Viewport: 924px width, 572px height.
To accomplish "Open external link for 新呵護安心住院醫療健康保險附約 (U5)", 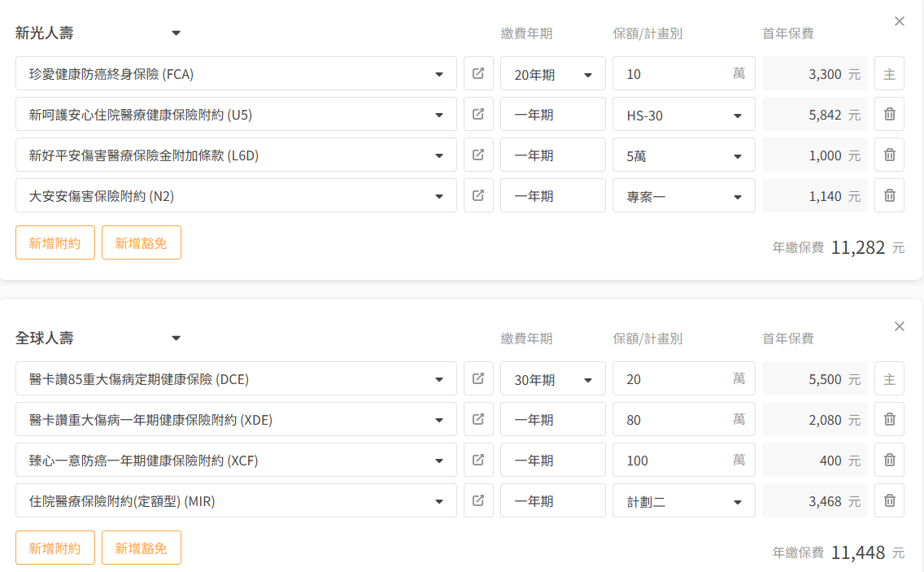I will (x=478, y=115).
